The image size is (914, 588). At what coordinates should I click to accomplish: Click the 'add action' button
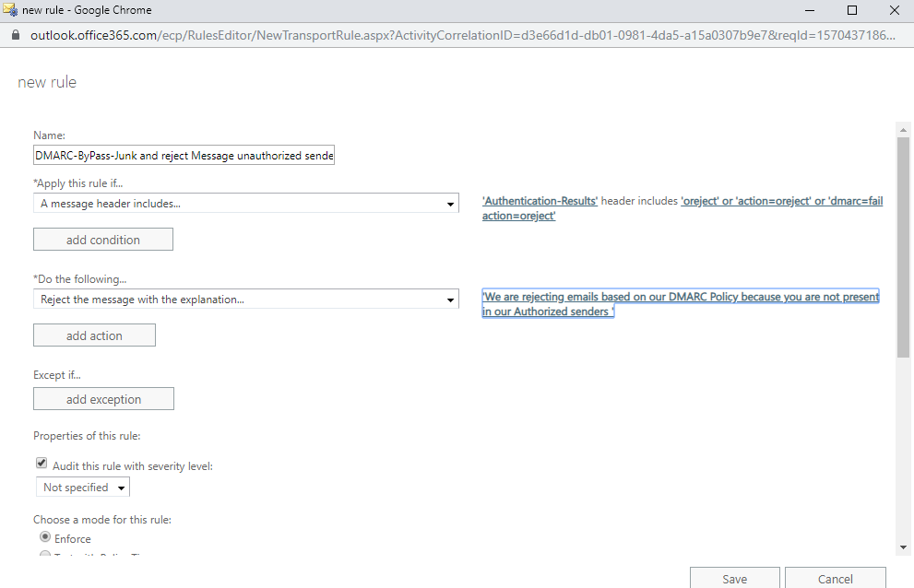point(94,335)
